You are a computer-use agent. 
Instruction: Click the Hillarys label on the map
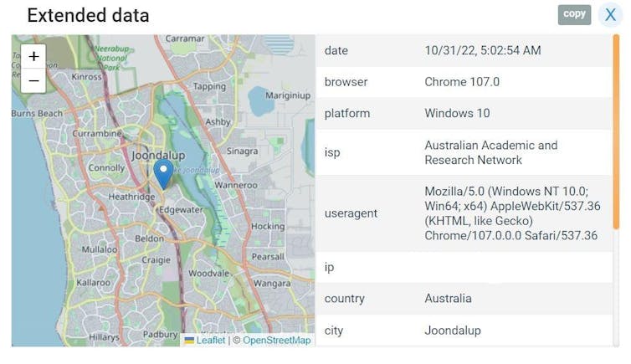[x=104, y=336]
